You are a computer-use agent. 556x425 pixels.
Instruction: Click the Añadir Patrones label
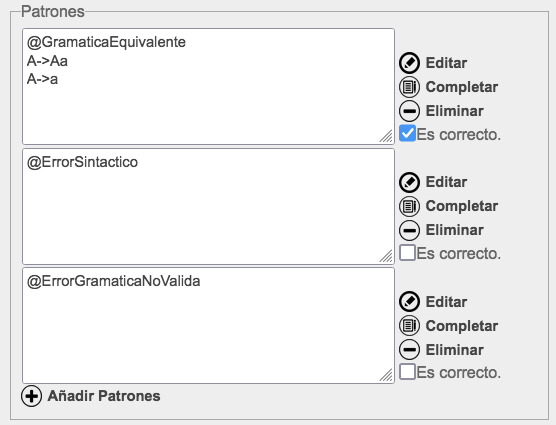tap(104, 396)
